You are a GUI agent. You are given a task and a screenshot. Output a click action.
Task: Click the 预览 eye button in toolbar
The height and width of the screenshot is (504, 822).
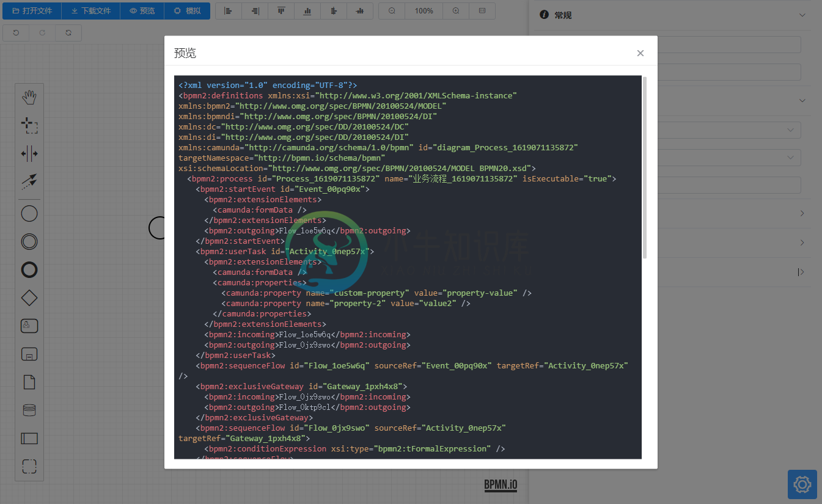[x=142, y=11]
